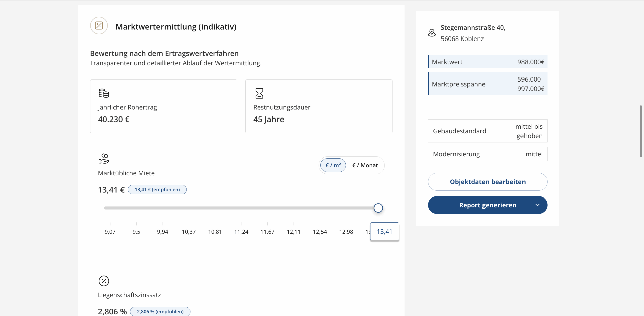Click the Jährlicher Rohertrag value 40.230 €

coord(114,119)
